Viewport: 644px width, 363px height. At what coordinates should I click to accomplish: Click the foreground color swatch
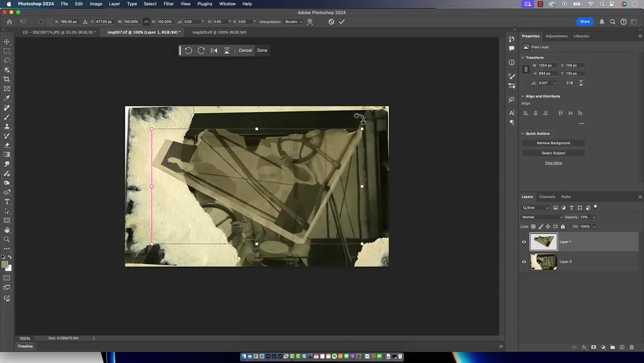click(x=5, y=265)
